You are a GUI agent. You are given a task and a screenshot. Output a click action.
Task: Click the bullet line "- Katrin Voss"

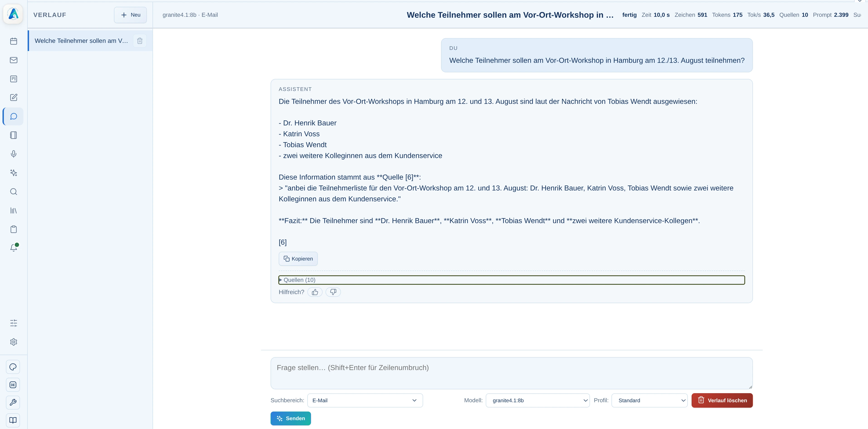point(299,134)
